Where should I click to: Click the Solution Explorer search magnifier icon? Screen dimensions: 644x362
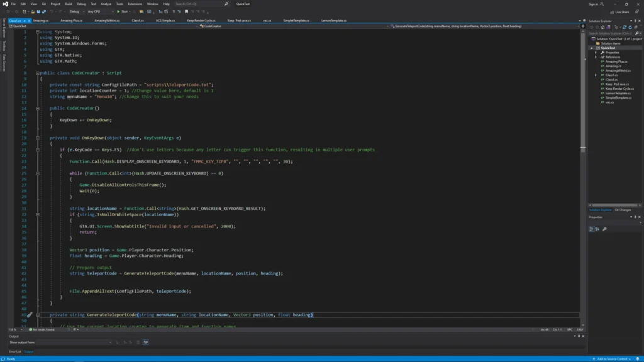pos(636,33)
